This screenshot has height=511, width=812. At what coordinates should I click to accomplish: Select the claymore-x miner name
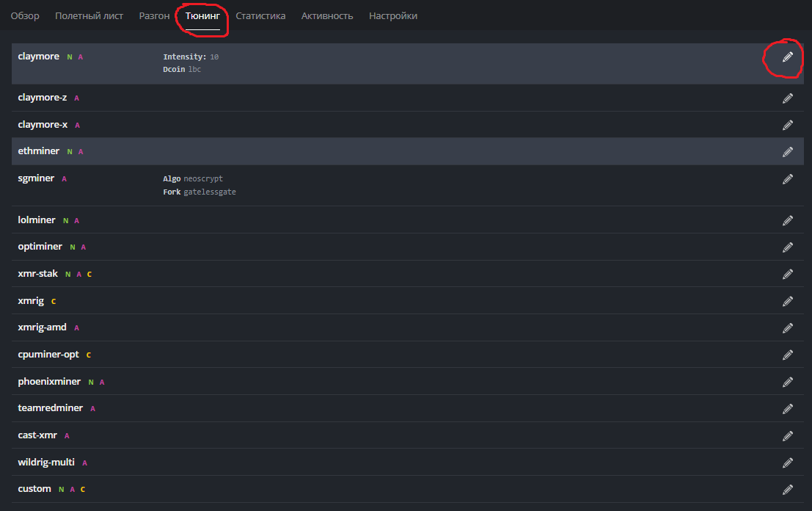[x=43, y=124]
